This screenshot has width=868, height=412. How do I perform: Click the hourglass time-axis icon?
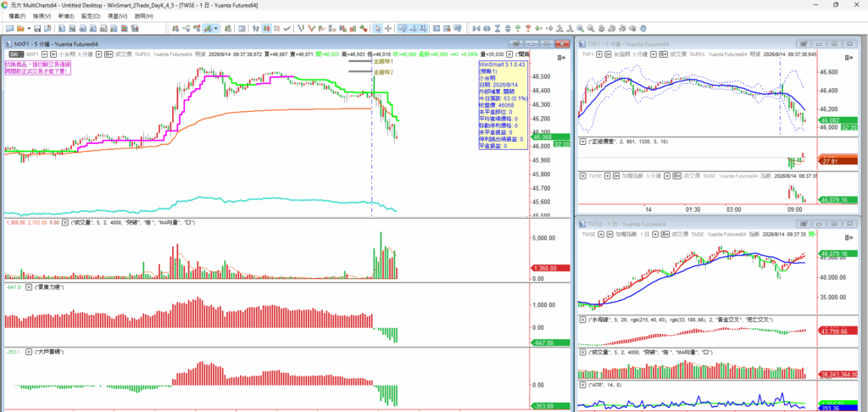498,28
